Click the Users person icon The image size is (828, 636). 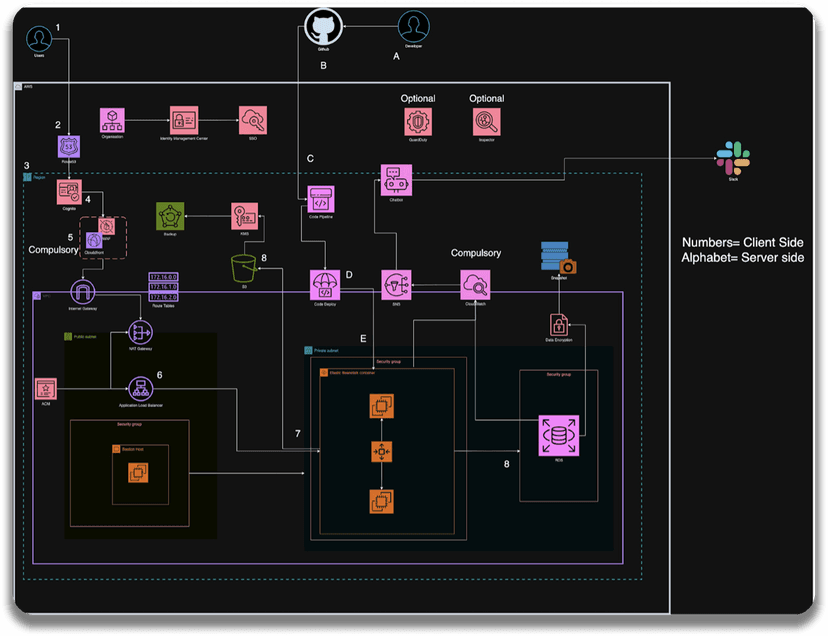click(39, 39)
